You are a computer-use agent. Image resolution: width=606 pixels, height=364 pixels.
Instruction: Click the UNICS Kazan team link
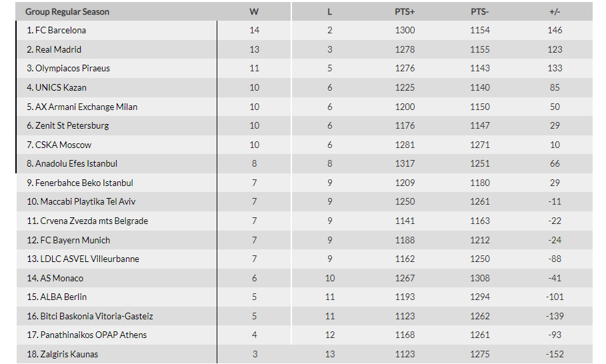[61, 87]
